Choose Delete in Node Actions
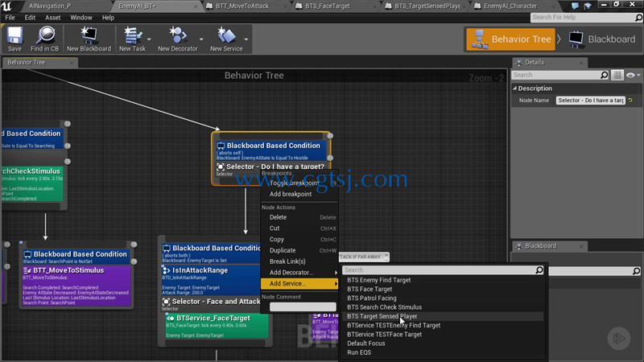This screenshot has height=362, width=644. (299, 217)
